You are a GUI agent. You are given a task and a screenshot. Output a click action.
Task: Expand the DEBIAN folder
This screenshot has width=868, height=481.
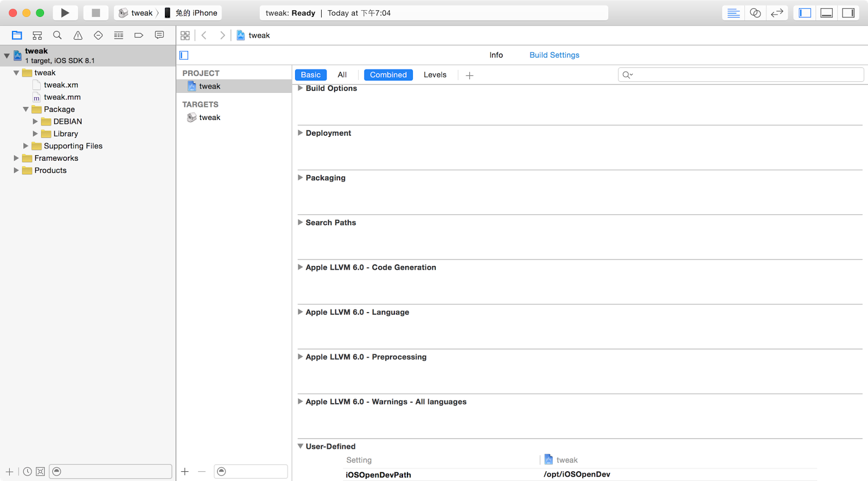35,122
